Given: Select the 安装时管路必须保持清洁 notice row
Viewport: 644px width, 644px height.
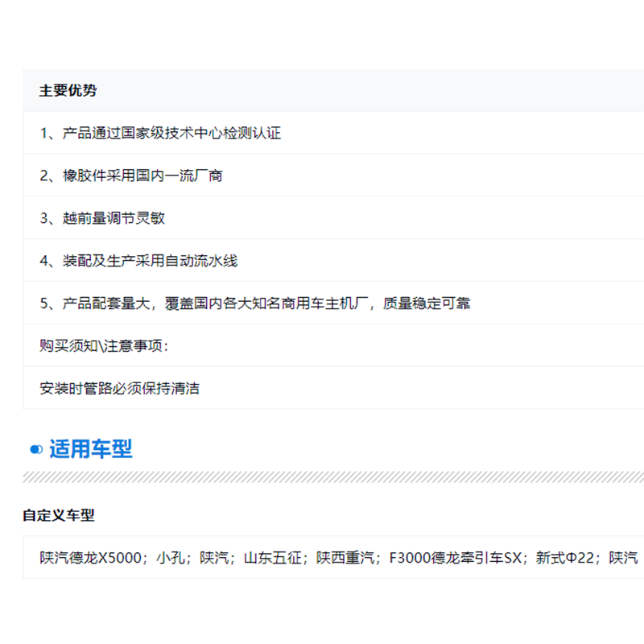Looking at the screenshot, I should point(120,389).
